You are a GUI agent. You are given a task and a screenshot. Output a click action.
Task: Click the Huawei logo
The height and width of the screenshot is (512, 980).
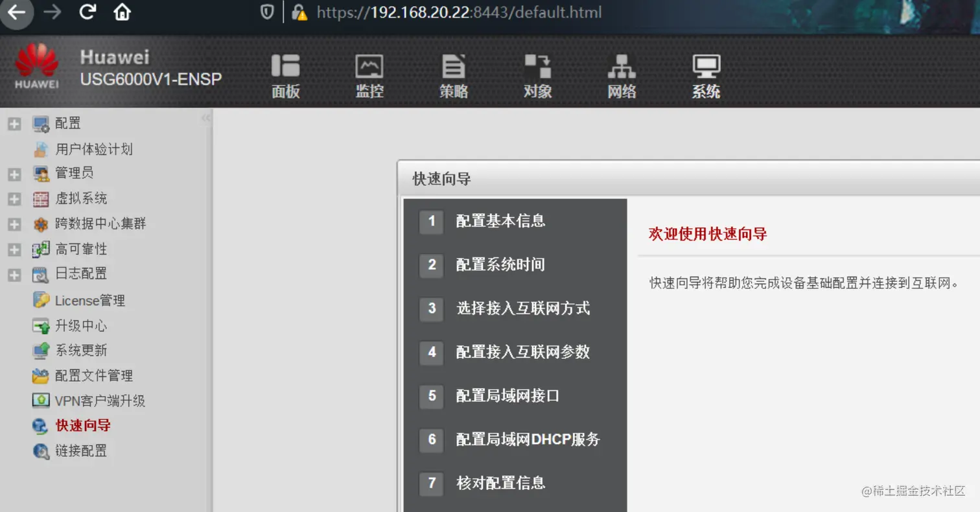[36, 67]
